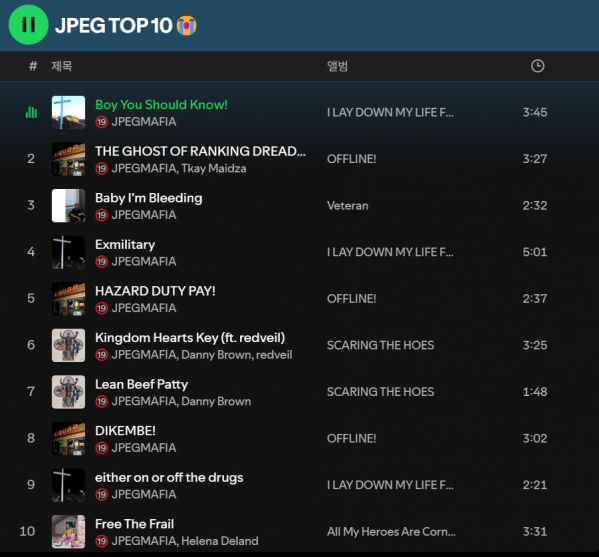Viewport: 599px width, 557px height.
Task: Click the 19 explicit badge under Kingdom Hearts Key
Action: [x=102, y=355]
